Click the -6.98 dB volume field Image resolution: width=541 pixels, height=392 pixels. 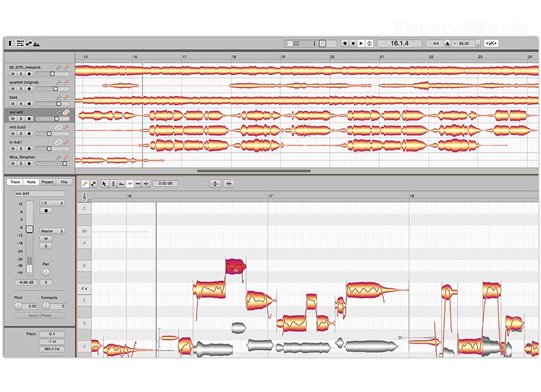coord(26,283)
